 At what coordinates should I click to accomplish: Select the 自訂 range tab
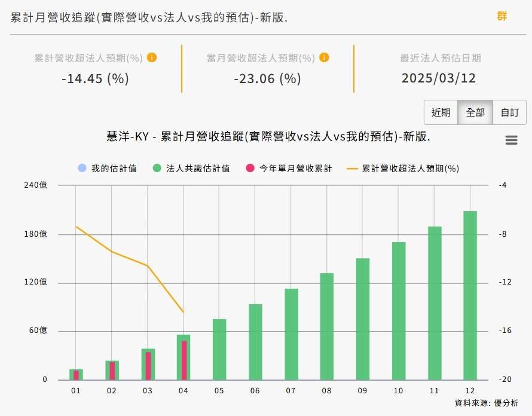coord(510,112)
